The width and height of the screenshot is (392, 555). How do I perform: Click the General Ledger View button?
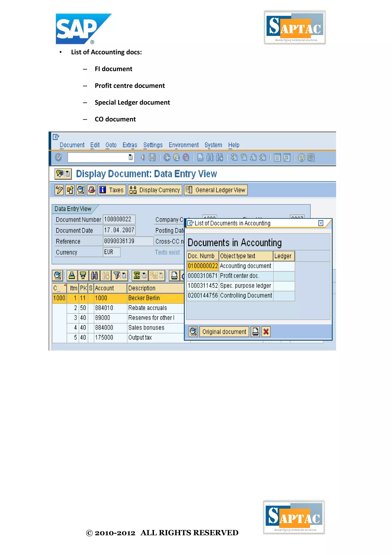[216, 190]
